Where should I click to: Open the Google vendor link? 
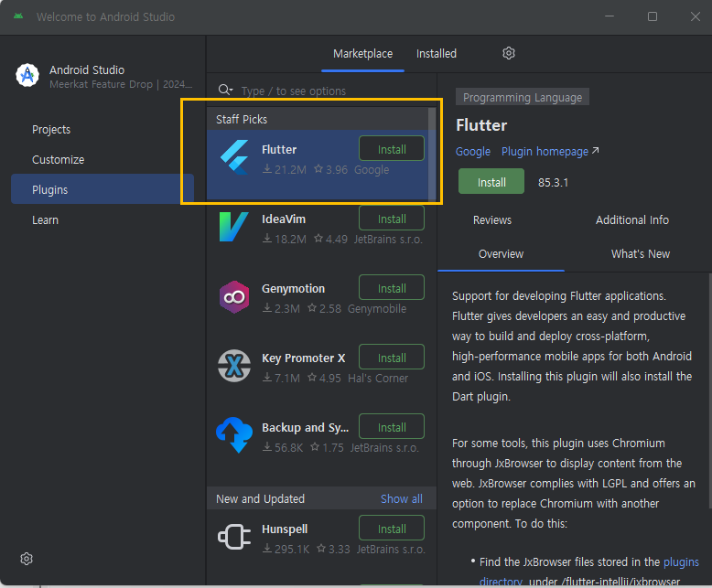tap(473, 152)
